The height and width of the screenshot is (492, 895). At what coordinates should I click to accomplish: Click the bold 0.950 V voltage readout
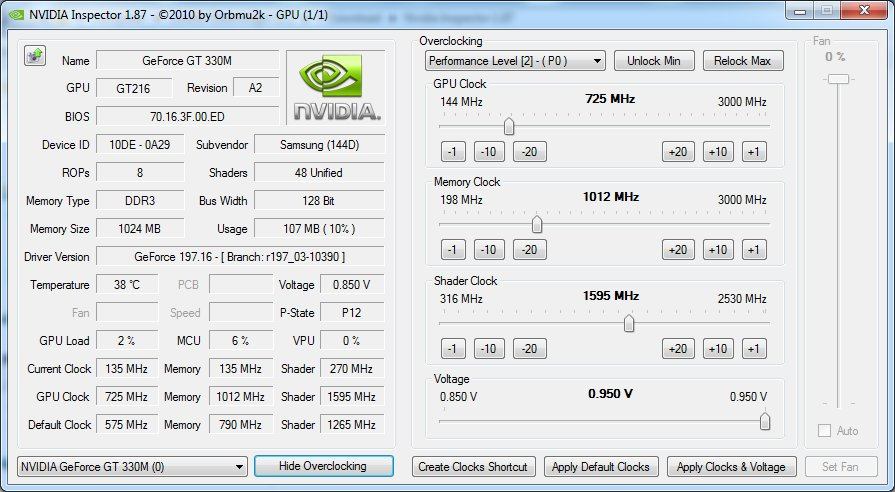pos(611,394)
